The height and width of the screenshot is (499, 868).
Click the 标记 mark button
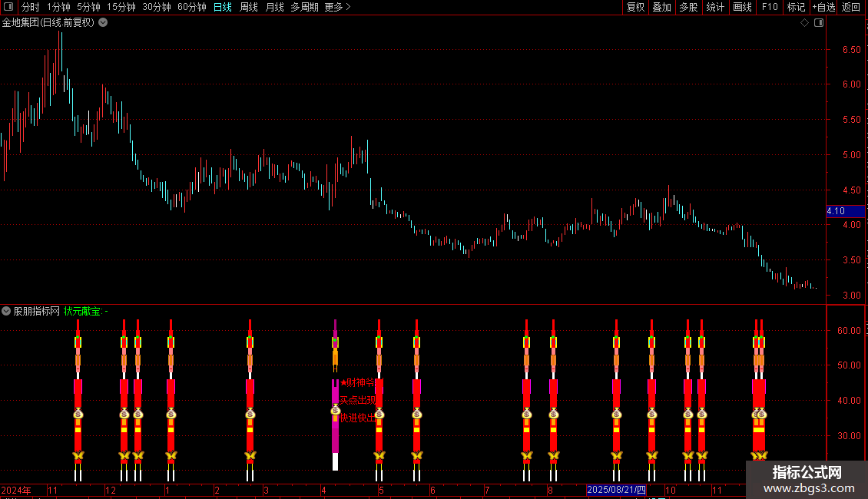[796, 7]
